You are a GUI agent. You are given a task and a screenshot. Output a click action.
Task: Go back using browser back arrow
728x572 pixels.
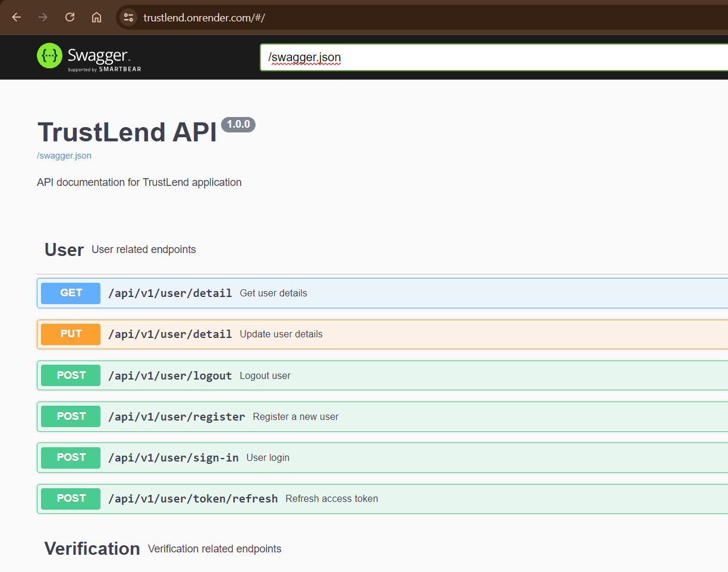17,17
